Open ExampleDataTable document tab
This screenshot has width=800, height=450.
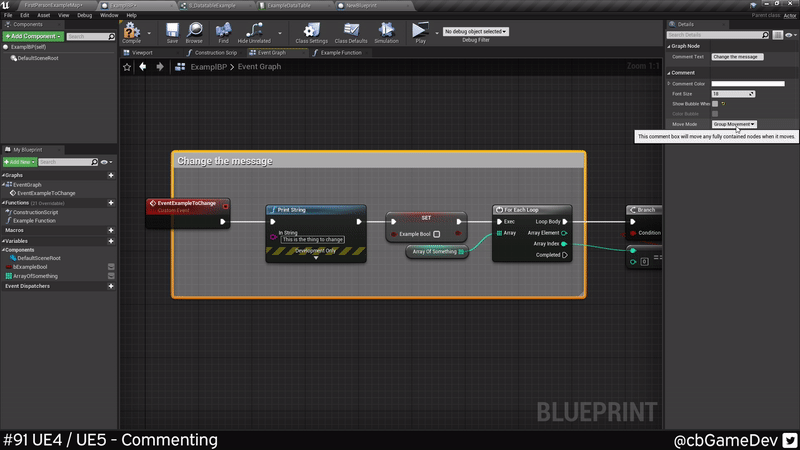(x=289, y=6)
